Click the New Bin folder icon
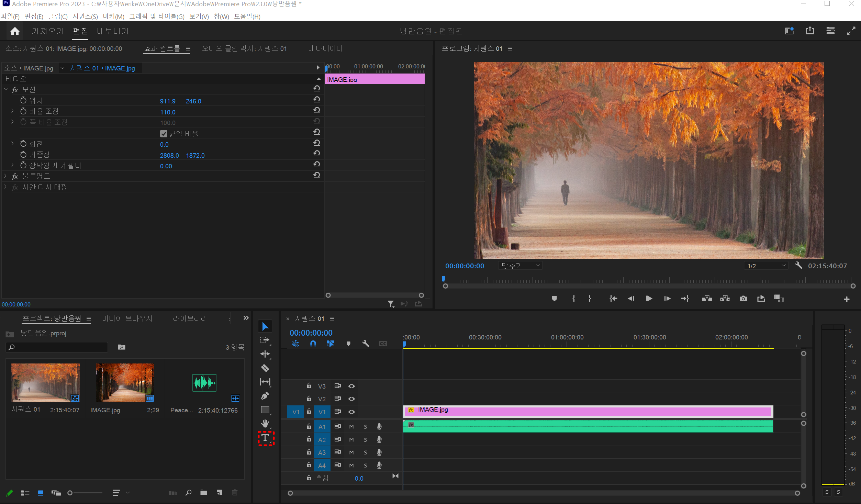861x504 pixels. point(204,493)
